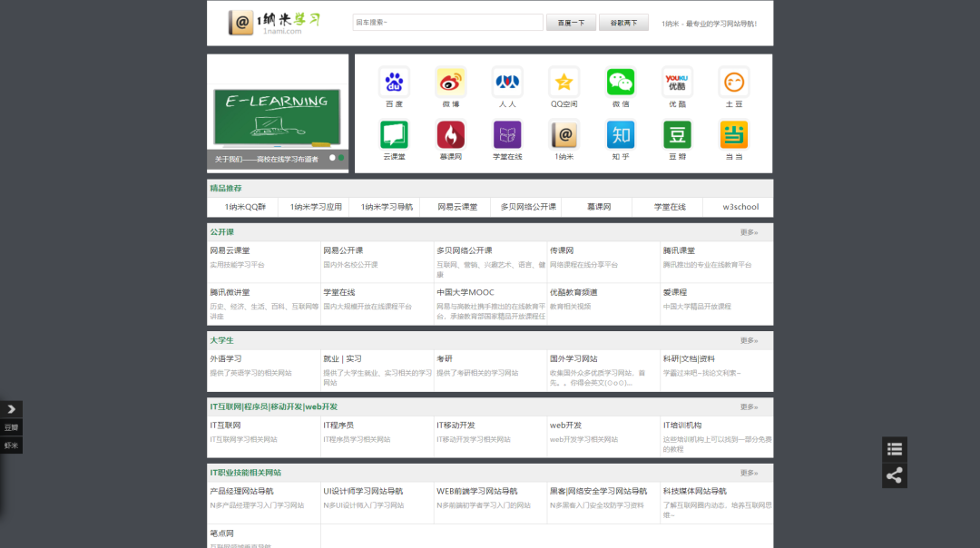Open 学堂在线 in recommended row
Screen dimensions: 980x548
[x=670, y=207]
